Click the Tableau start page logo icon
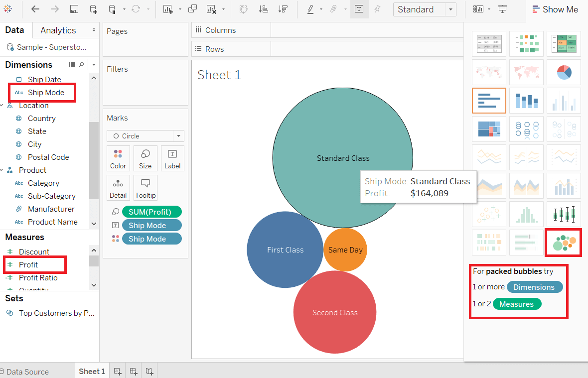This screenshot has height=378, width=588. click(7, 8)
